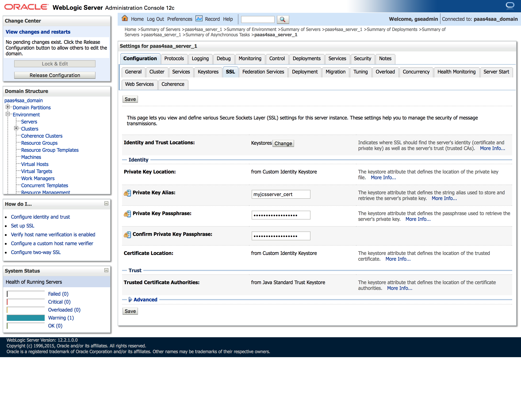Click the Critical health bar
This screenshot has width=521, height=420.
click(x=26, y=302)
